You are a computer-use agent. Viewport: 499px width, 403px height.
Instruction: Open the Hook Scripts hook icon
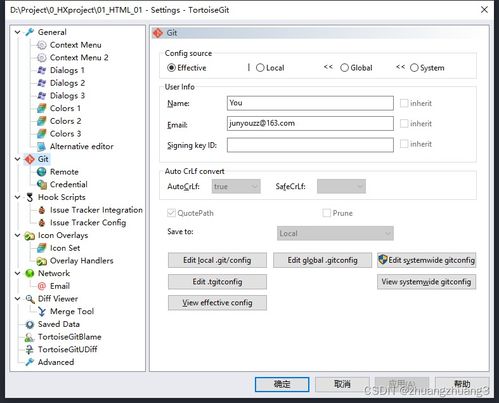click(30, 197)
